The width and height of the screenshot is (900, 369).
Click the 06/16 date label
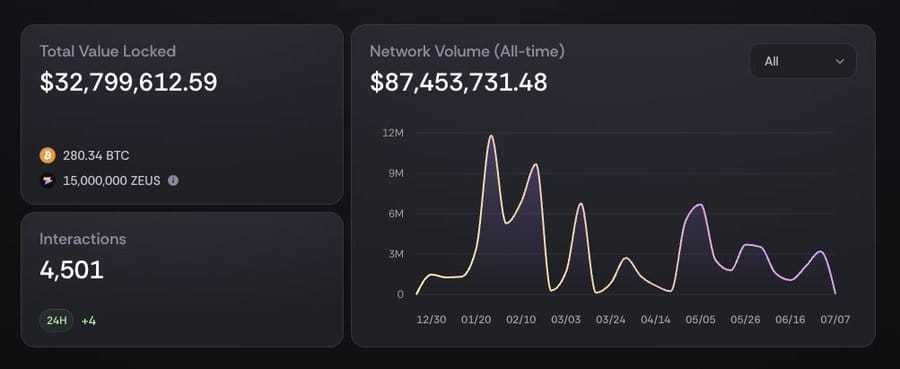pyautogui.click(x=790, y=320)
